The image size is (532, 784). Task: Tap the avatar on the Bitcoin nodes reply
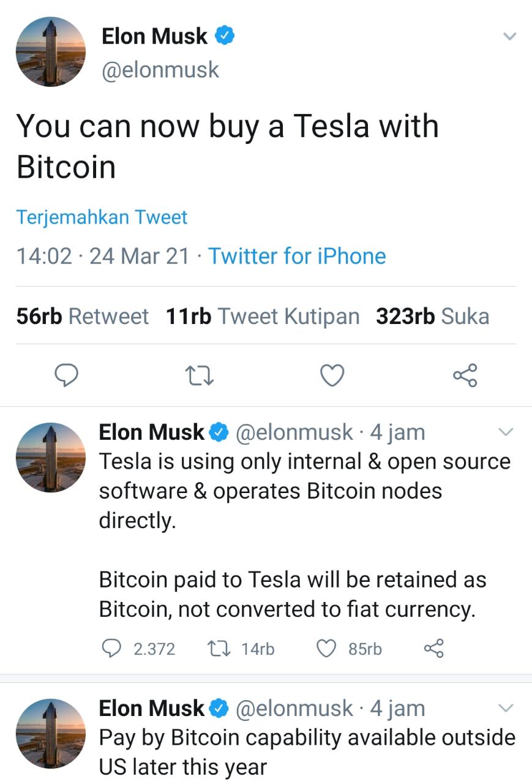click(50, 458)
